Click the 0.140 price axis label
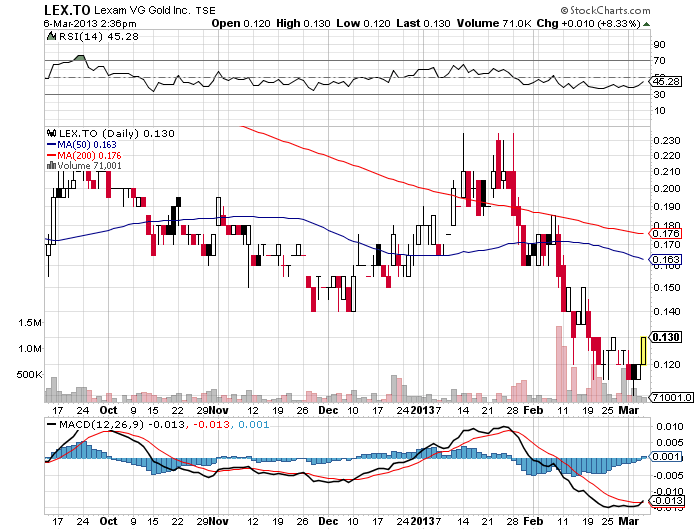The height and width of the screenshot is (530, 700). point(667,311)
